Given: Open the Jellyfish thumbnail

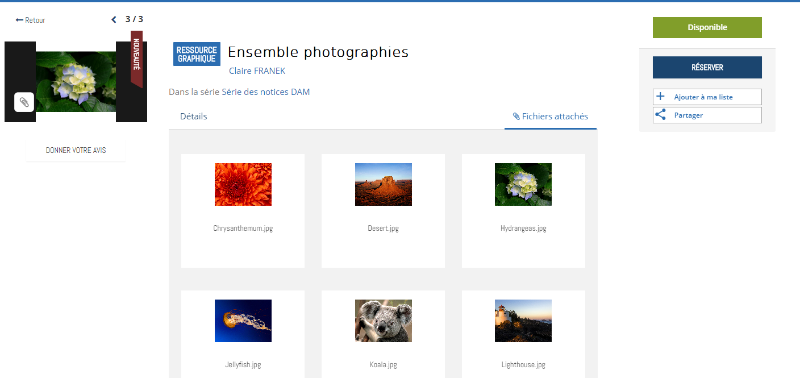Looking at the screenshot, I should click(243, 321).
